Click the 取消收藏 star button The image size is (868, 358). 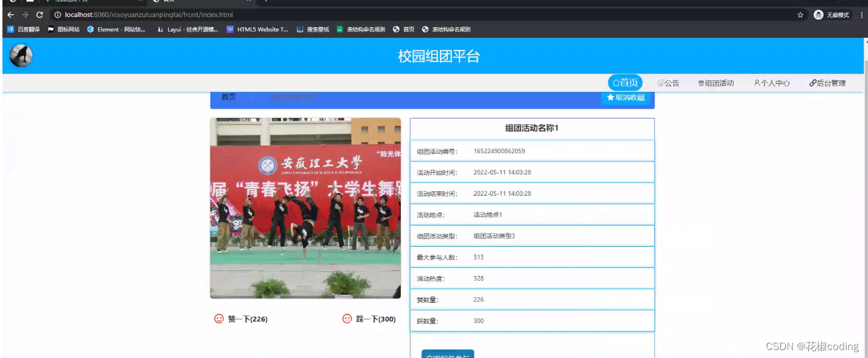(625, 98)
